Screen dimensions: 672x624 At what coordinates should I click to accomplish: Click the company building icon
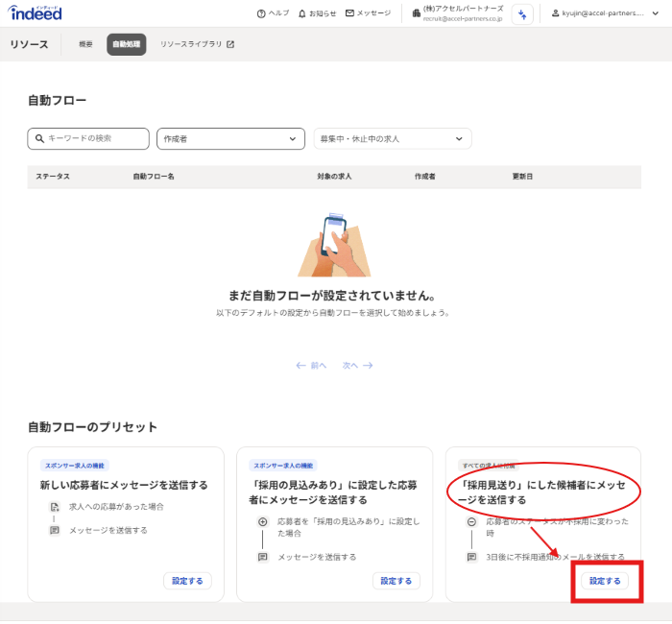click(x=416, y=13)
